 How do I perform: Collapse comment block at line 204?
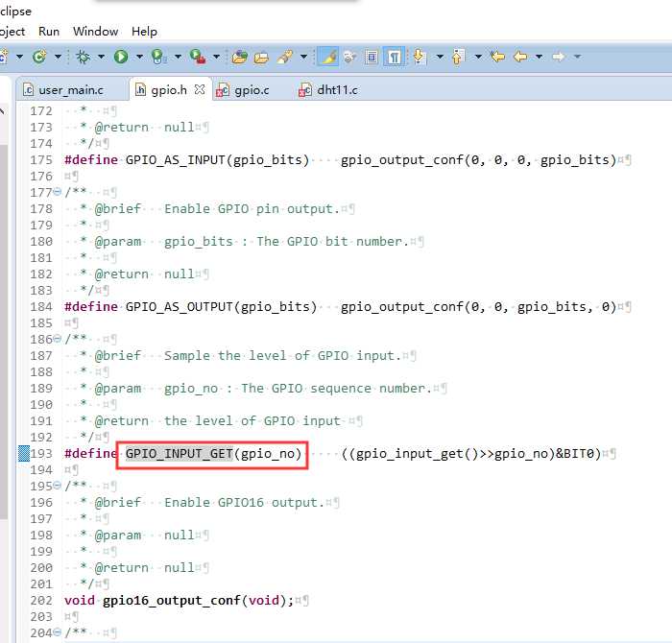57,632
